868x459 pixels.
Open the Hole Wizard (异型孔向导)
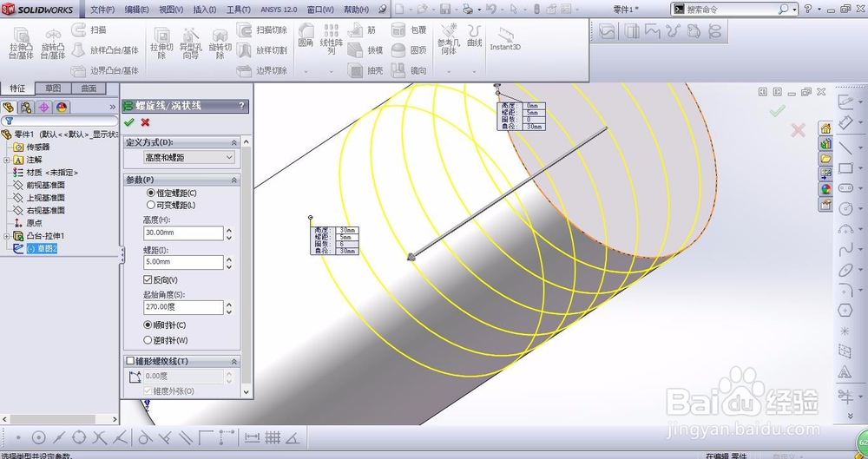coord(191,43)
